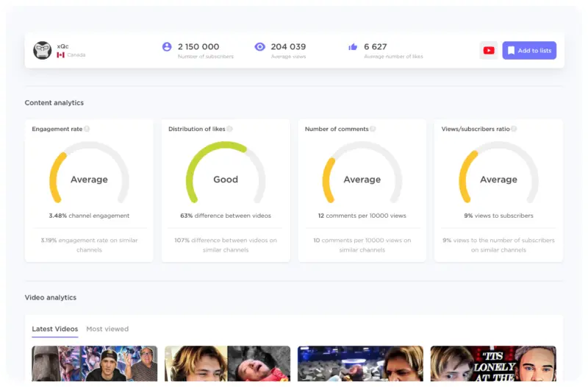Select the Latest Videos tab
Image resolution: width=588 pixels, height=387 pixels.
click(54, 329)
